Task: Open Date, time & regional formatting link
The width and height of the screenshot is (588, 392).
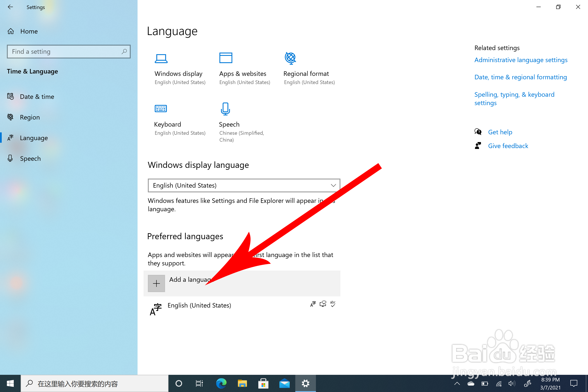Action: pos(521,77)
